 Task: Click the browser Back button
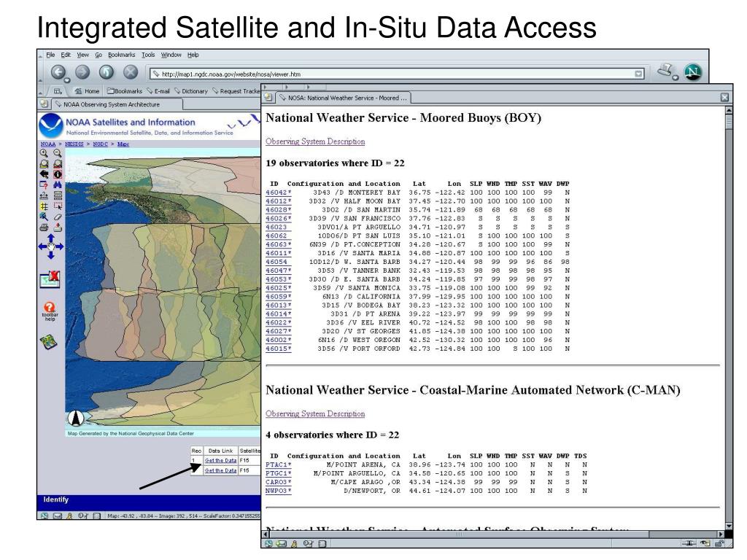58,72
